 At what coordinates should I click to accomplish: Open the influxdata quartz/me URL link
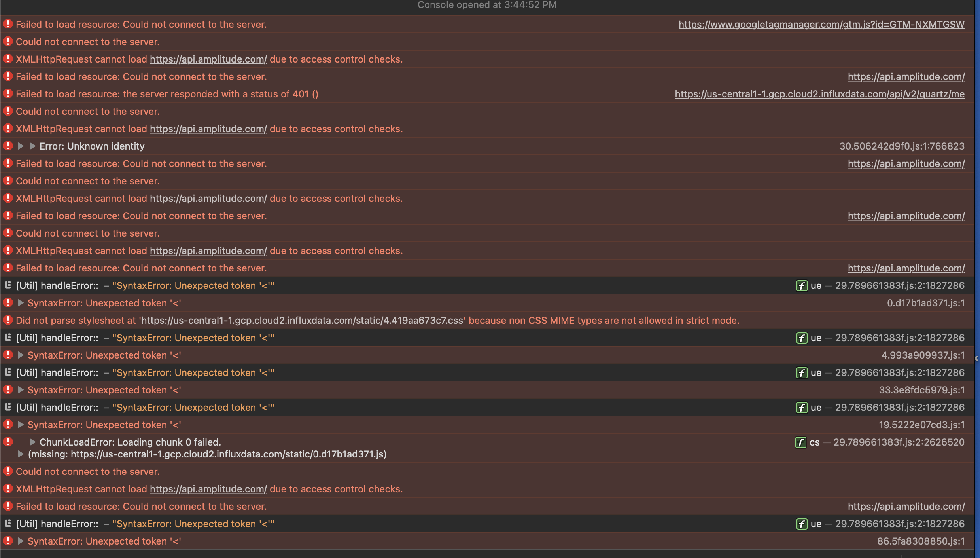tap(819, 94)
